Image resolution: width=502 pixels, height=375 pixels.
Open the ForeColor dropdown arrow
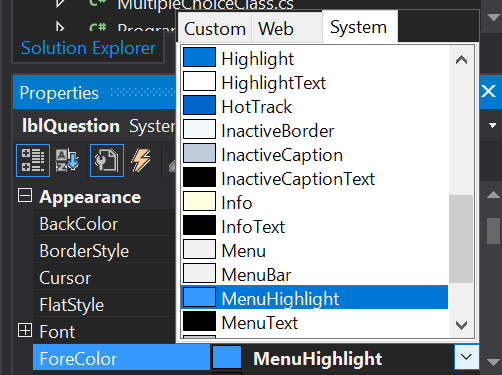coord(466,357)
